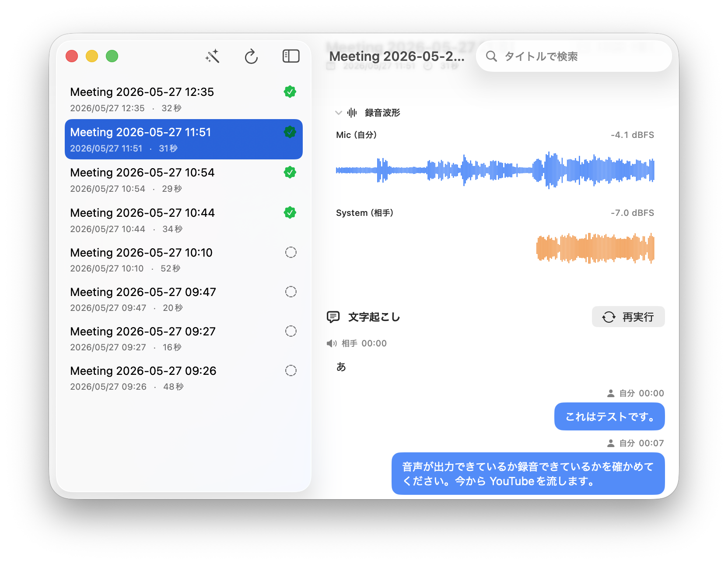This screenshot has height=564, width=728.
Task: Click the speech bubble icon beside 文字起こし
Action: (x=333, y=317)
